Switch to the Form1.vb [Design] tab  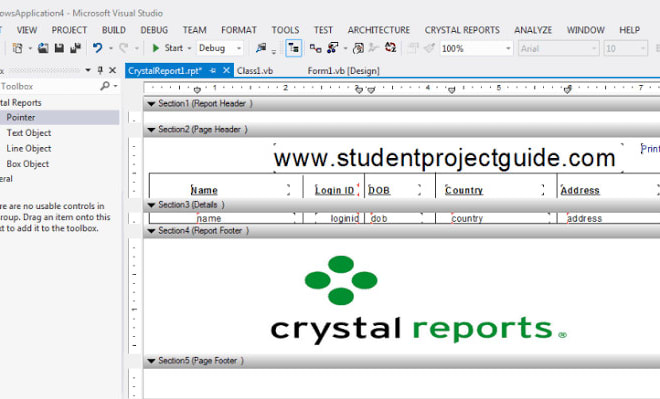pos(343,71)
